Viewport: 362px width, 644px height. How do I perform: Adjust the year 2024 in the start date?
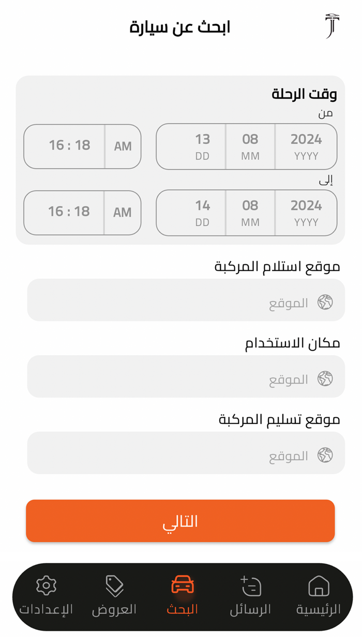click(306, 147)
